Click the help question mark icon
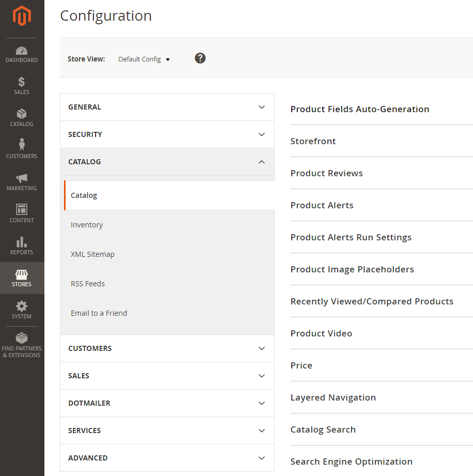Screen dimensions: 473x476 pyautogui.click(x=200, y=58)
